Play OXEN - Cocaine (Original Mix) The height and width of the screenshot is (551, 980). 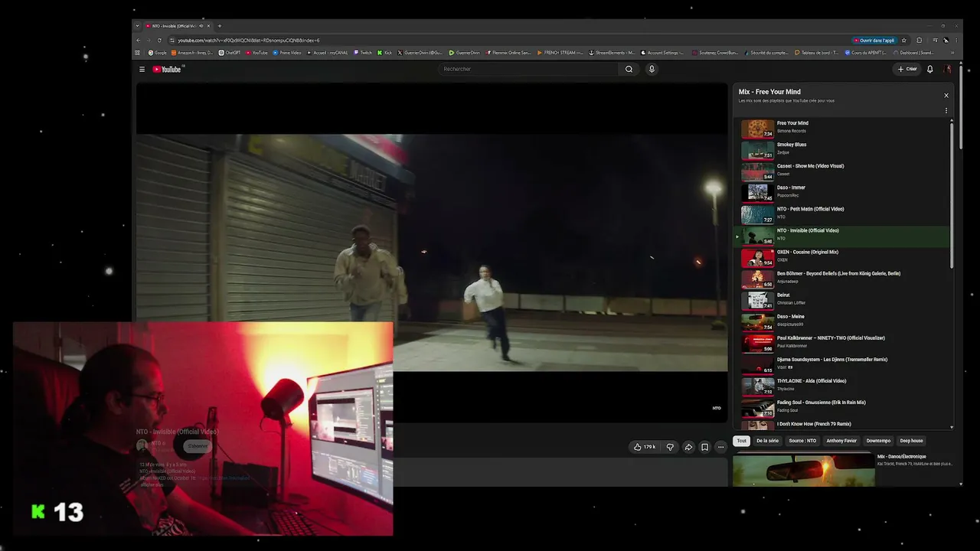point(841,257)
